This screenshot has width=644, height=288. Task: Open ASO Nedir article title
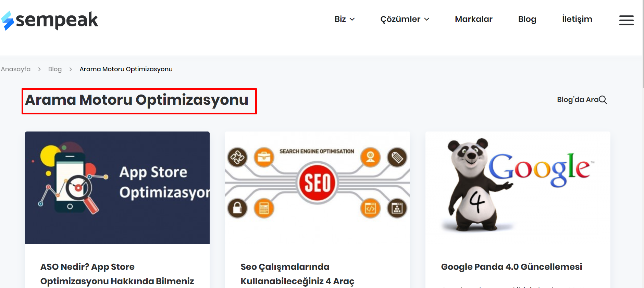coord(117,274)
